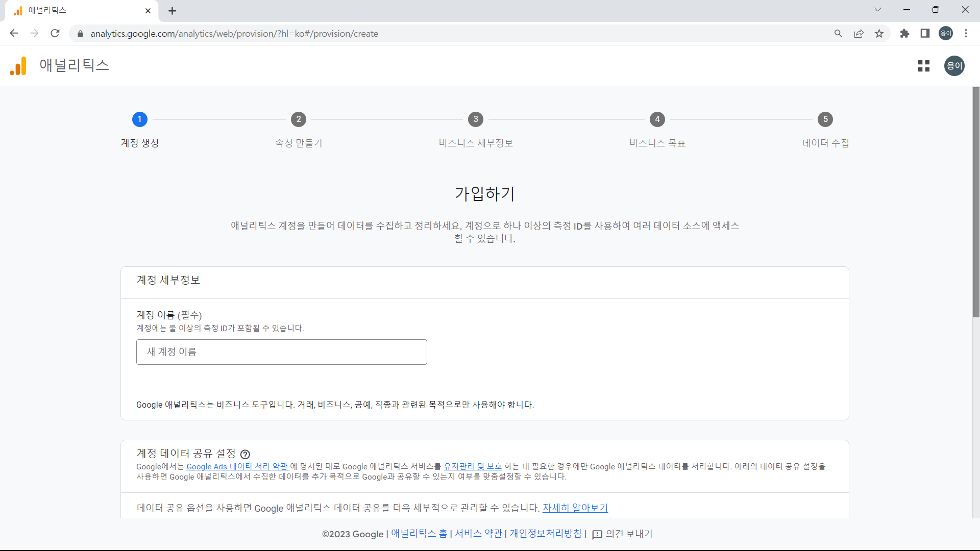Open the side panel icon
This screenshot has height=551, width=980.
pyautogui.click(x=925, y=33)
